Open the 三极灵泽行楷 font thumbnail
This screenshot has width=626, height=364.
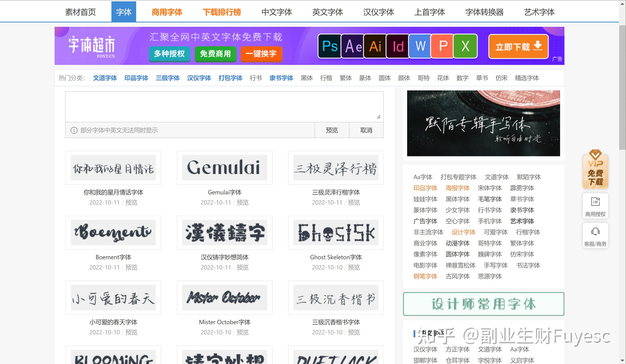pos(336,168)
